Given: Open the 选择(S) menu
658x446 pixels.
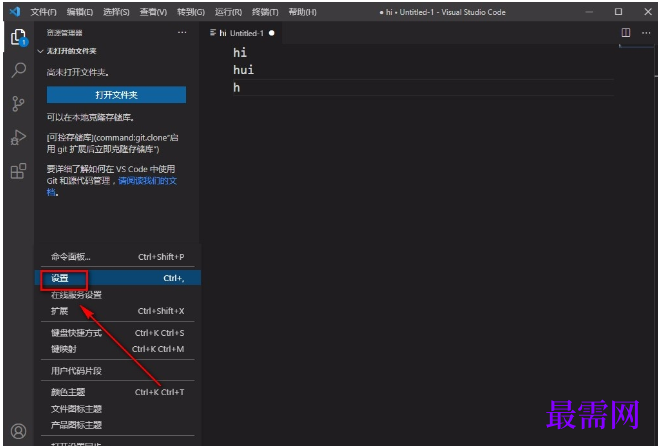Looking at the screenshot, I should pos(116,12).
